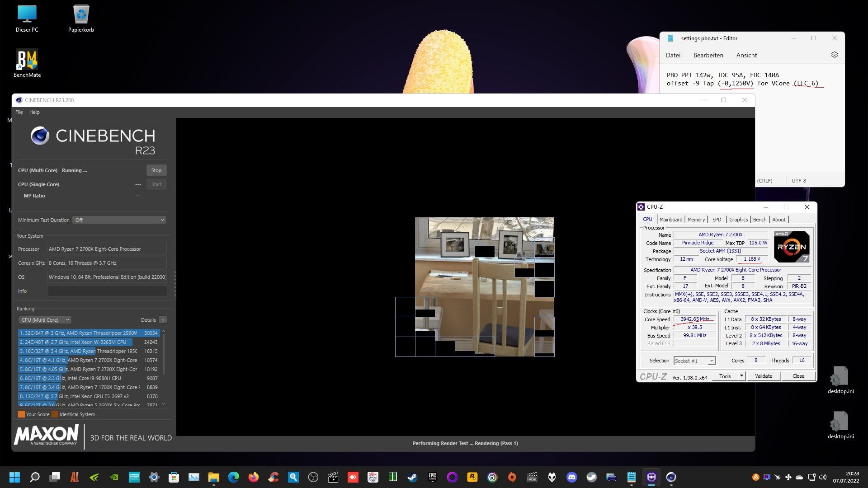Open Ubisoft Connect from the taskbar
Viewport: 868px width, 488px height.
point(492,477)
